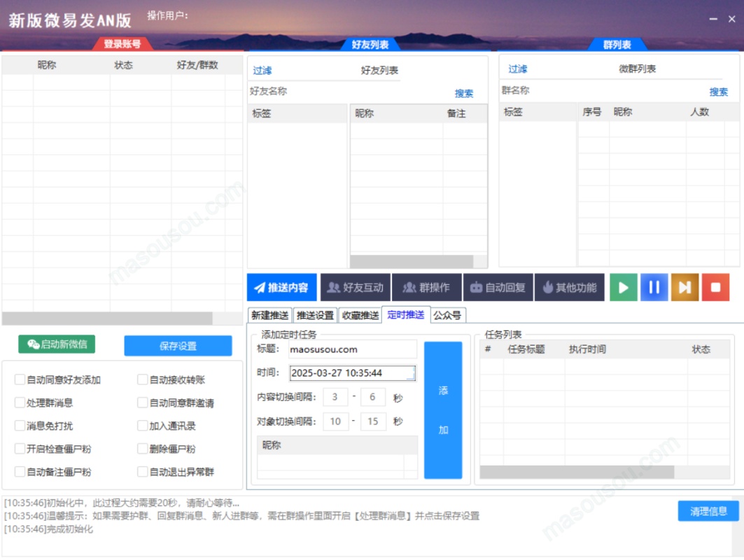The height and width of the screenshot is (560, 744).
Task: Click the 保存设置 button
Action: pyautogui.click(x=178, y=346)
